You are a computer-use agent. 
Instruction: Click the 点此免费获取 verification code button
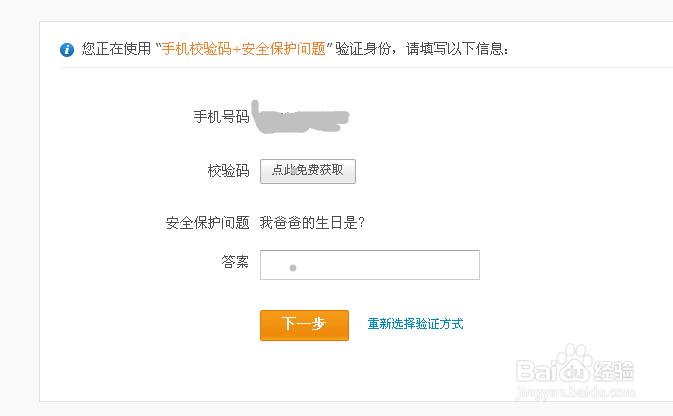coord(308,171)
